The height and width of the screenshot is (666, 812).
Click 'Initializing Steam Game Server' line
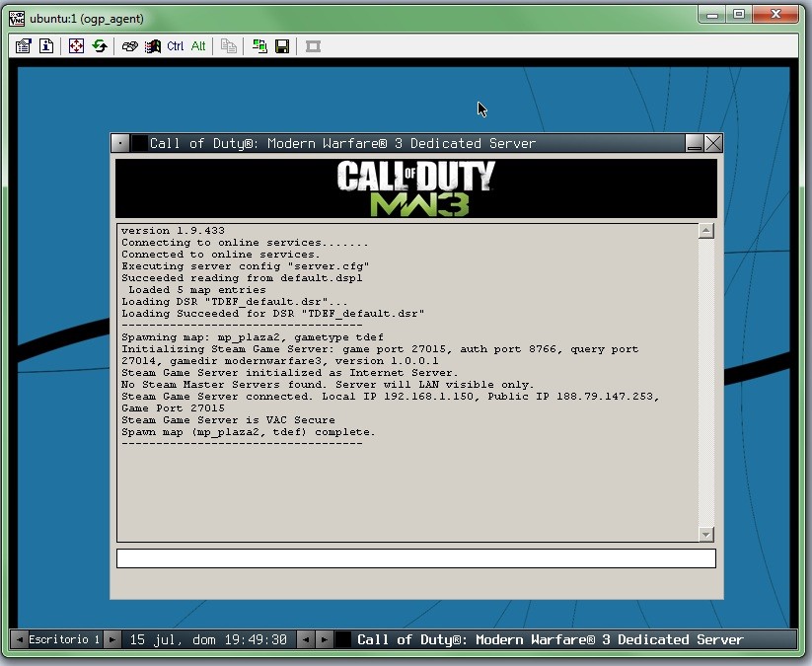click(x=380, y=355)
